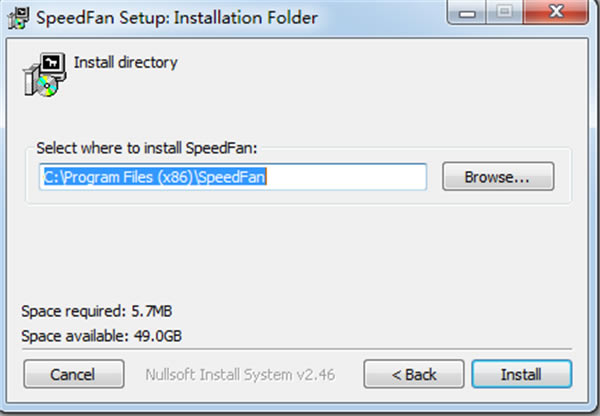Open the Browse... folder picker
The width and height of the screenshot is (600, 416).
pos(498,176)
